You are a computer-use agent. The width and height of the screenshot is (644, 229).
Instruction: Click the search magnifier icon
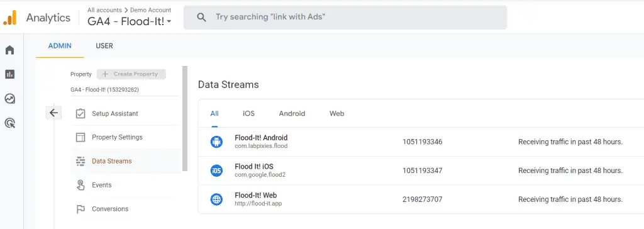(201, 17)
